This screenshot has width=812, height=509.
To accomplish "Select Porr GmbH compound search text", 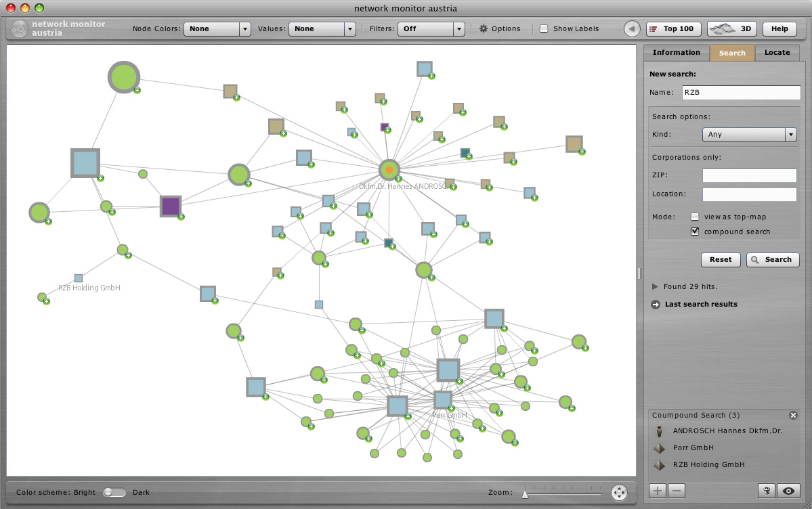I will [x=693, y=448].
